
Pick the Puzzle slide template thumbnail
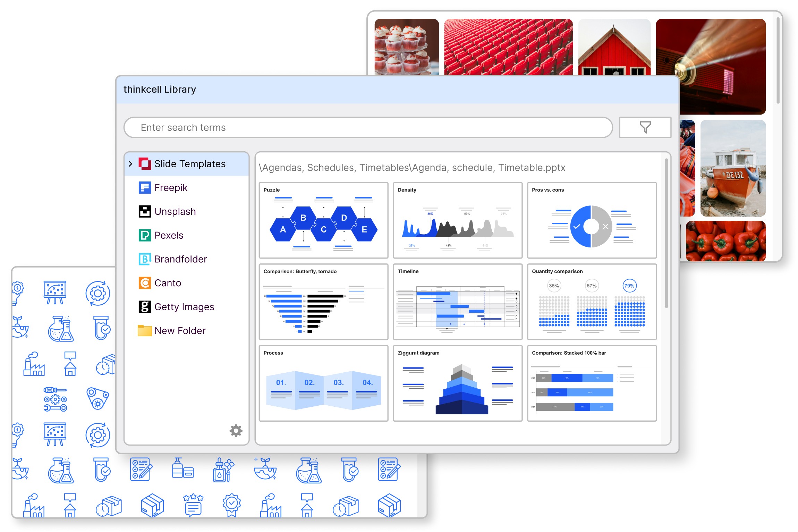point(323,220)
